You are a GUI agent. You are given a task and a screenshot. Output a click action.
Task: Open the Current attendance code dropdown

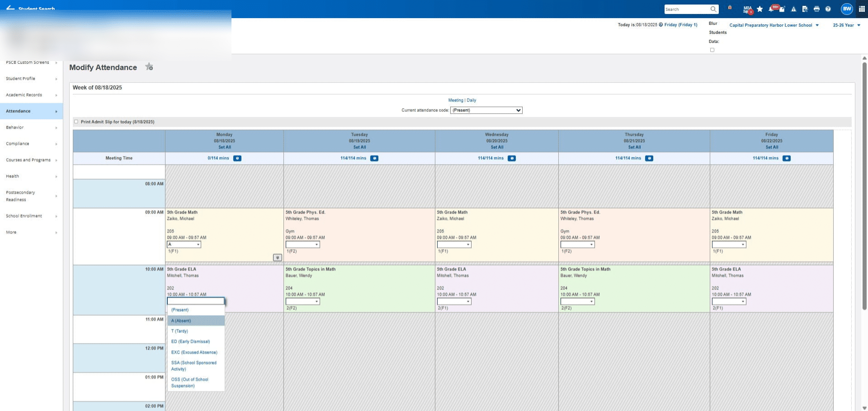click(486, 110)
